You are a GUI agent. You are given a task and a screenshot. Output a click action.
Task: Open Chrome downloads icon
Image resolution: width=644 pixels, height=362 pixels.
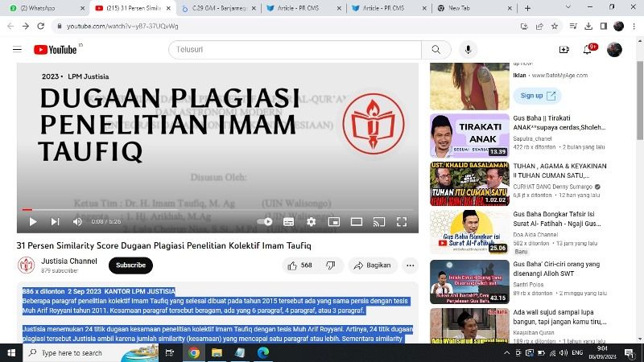point(588,27)
